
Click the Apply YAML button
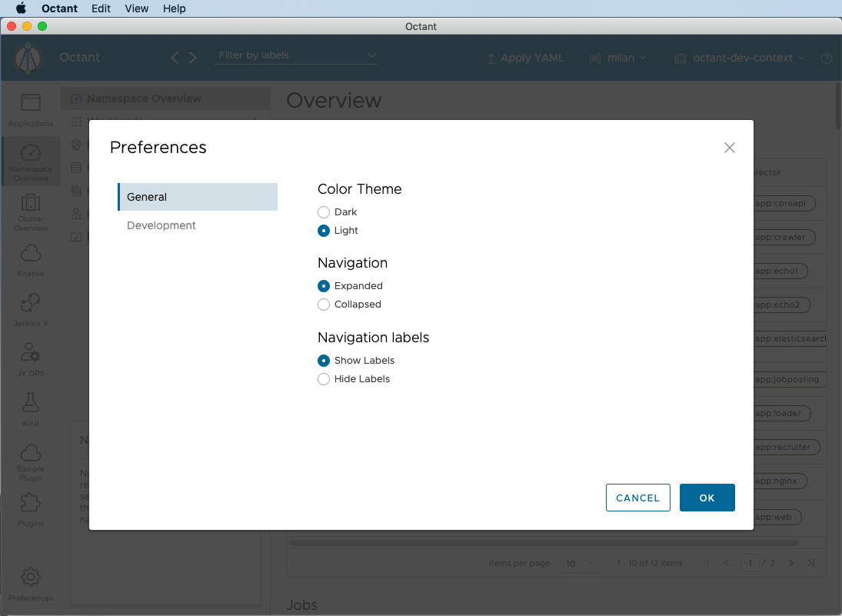point(525,58)
